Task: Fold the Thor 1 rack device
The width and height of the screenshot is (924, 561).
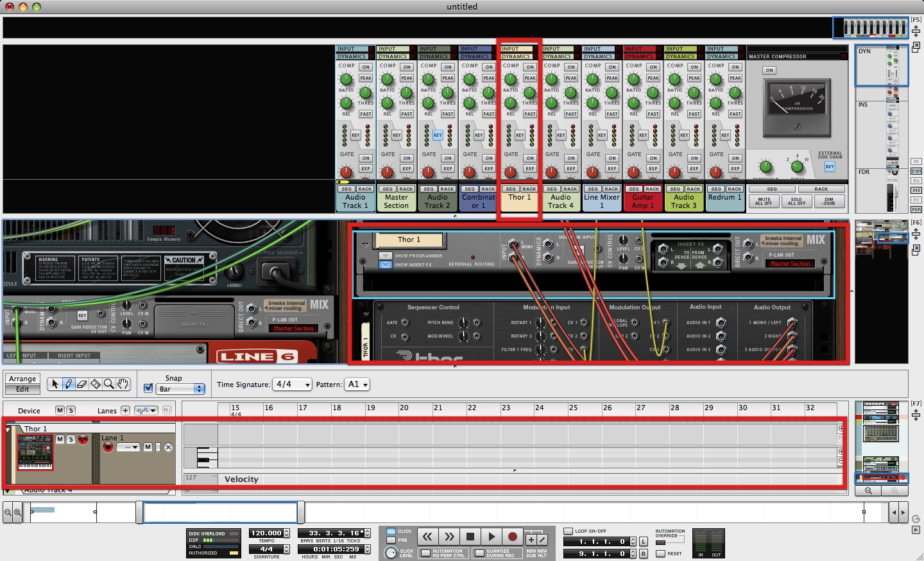Action: pyautogui.click(x=365, y=245)
